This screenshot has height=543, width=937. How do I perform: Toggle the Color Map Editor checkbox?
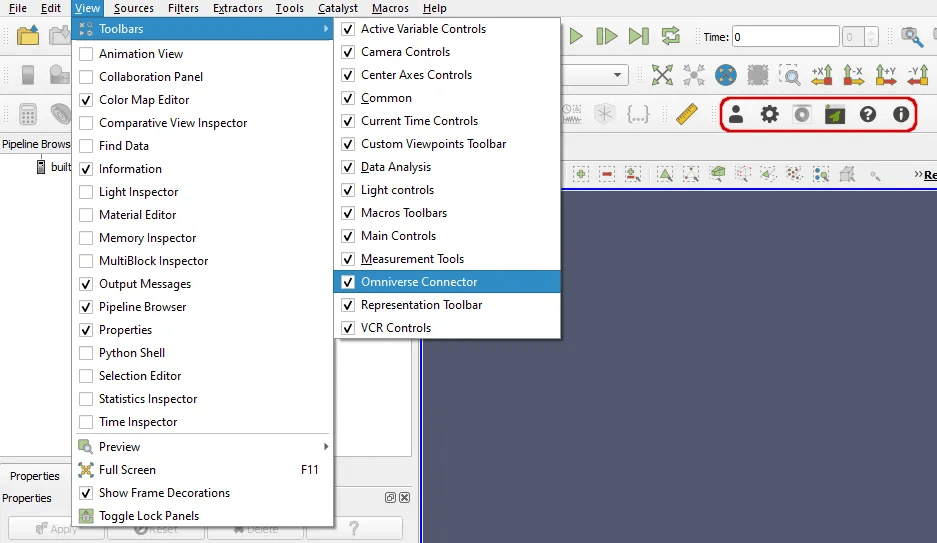coord(86,100)
